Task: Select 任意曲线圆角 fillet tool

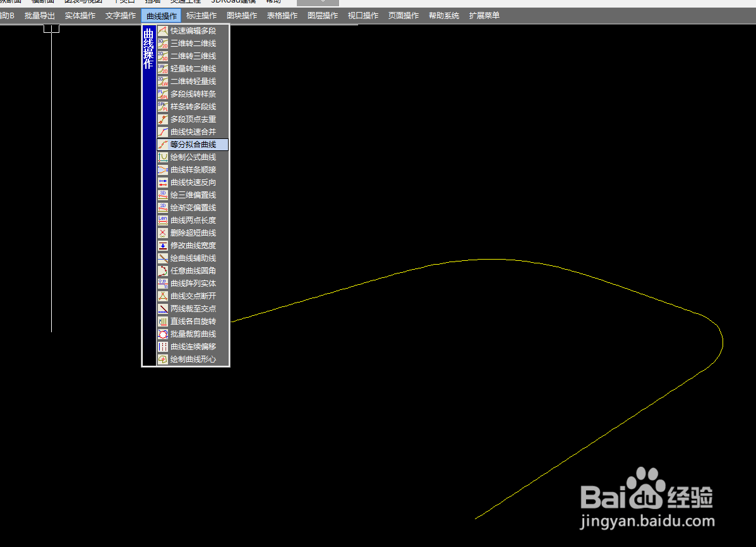Action: click(x=193, y=270)
